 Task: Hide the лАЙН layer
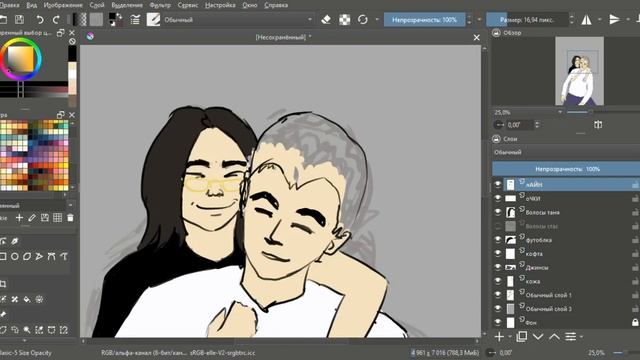point(498,184)
